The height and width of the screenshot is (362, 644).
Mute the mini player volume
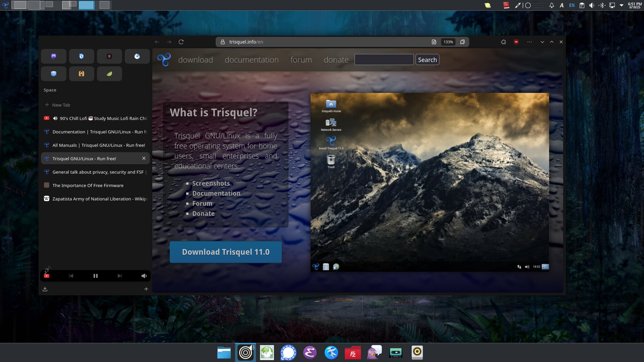click(144, 276)
